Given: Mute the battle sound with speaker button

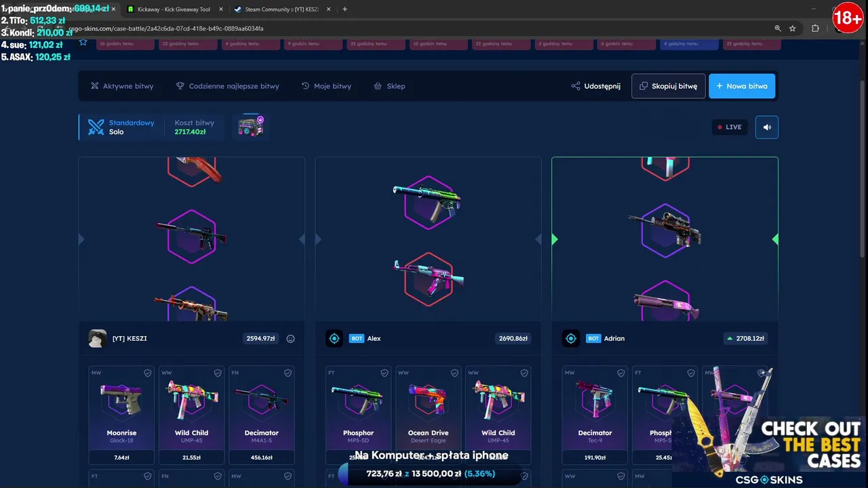Looking at the screenshot, I should tap(767, 127).
